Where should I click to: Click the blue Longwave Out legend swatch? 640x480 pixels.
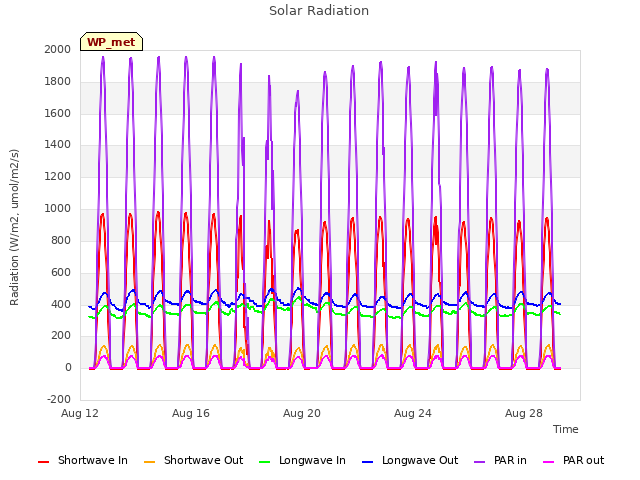[367, 462]
